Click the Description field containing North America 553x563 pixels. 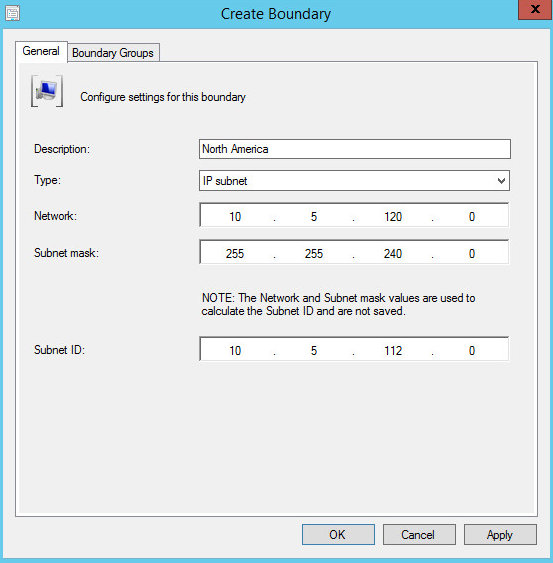[x=355, y=149]
